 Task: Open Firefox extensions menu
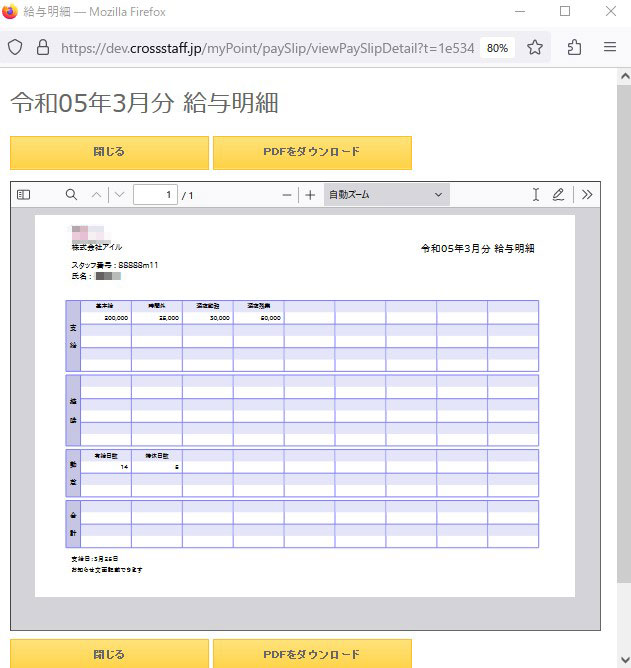[x=574, y=48]
